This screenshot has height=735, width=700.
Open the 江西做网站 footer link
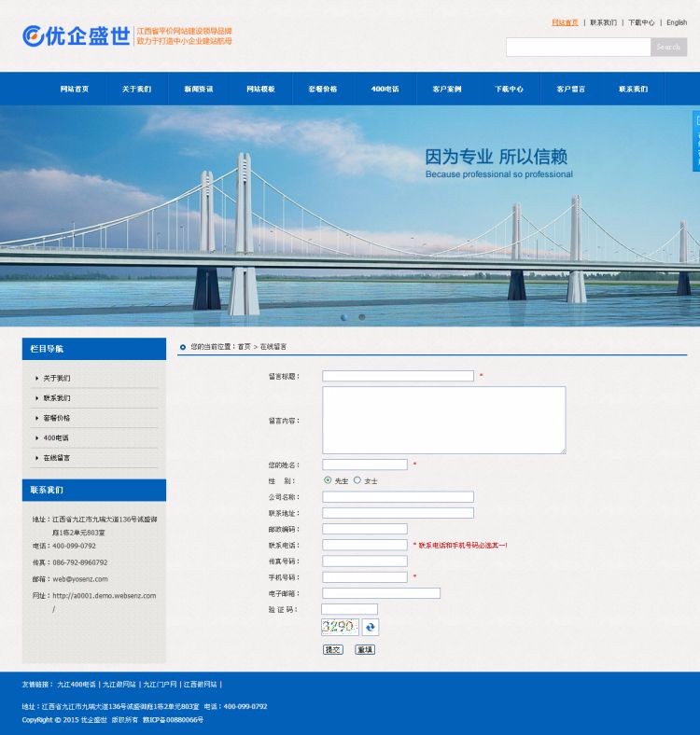(x=200, y=685)
